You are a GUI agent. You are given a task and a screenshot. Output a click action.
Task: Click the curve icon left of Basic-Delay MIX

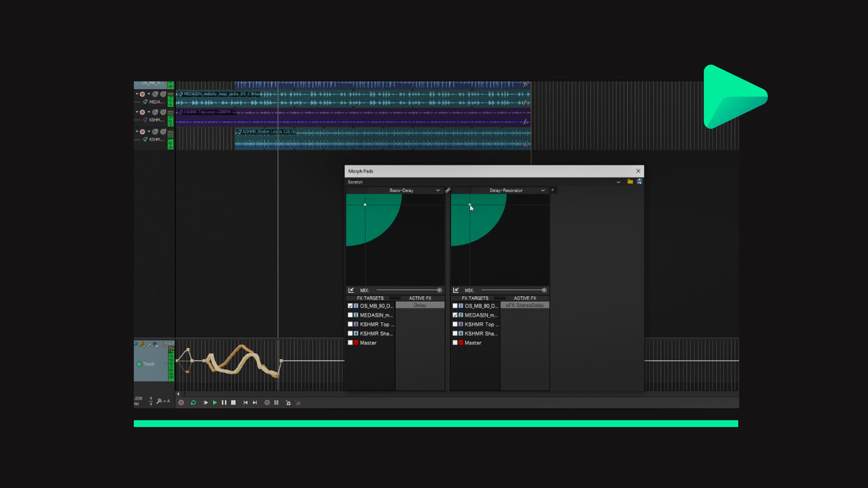351,290
